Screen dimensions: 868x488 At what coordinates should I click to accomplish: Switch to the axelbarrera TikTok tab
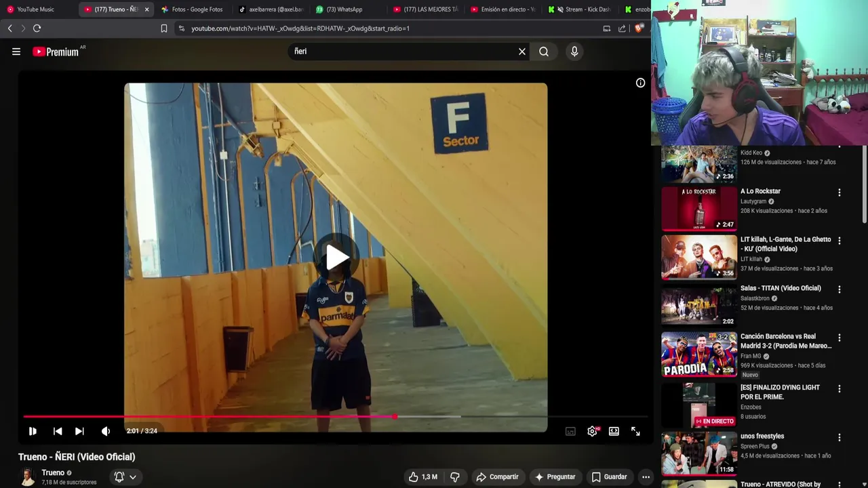[x=271, y=9]
